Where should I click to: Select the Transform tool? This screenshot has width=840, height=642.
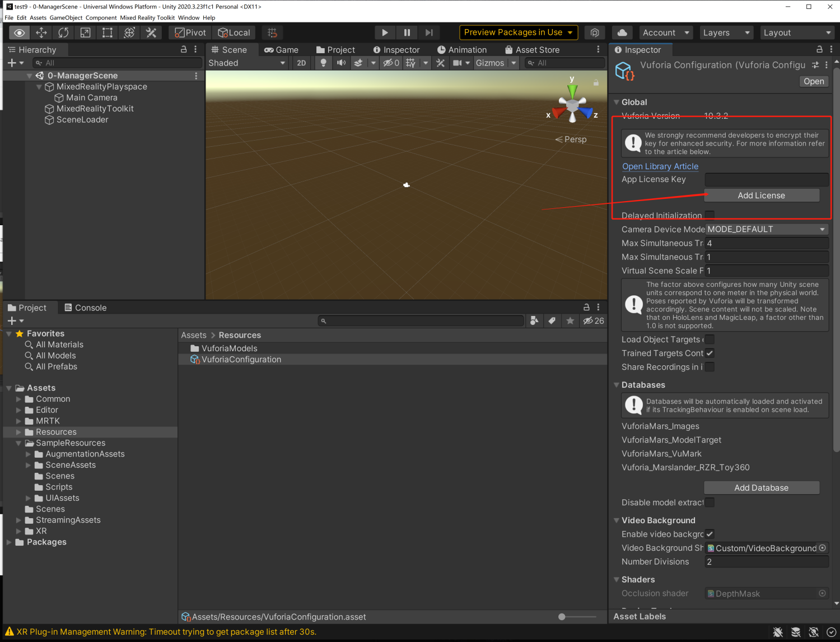pyautogui.click(x=129, y=32)
